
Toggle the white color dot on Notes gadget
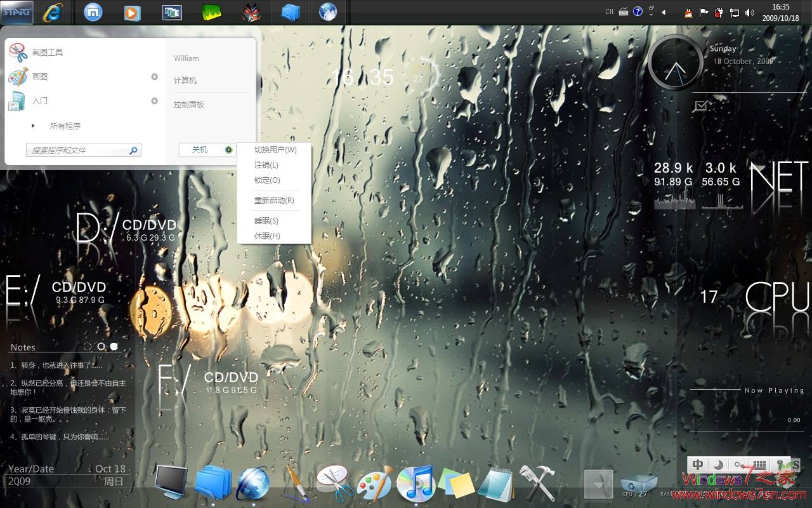(x=114, y=346)
